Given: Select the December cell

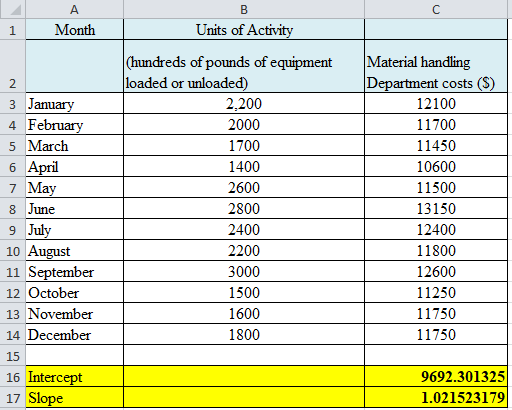Looking at the screenshot, I should (x=74, y=335).
